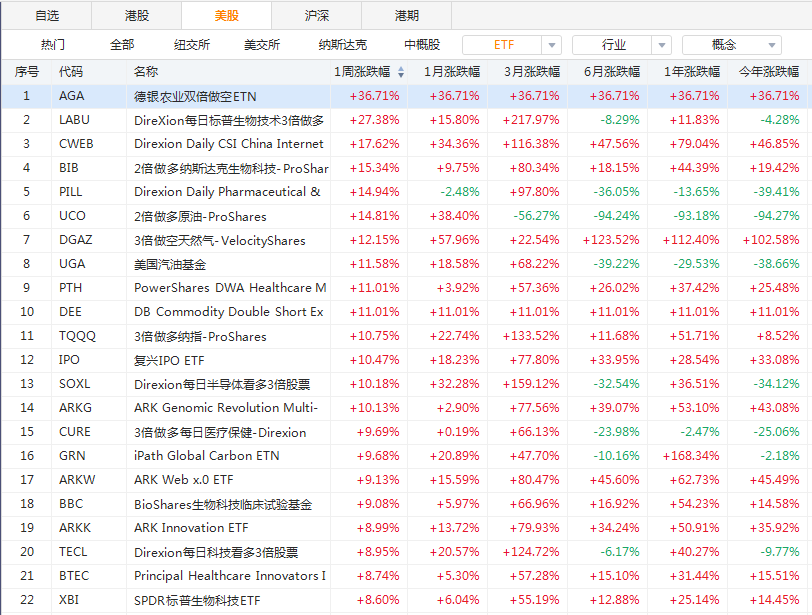Sort by the 今年涨跌幅 column header
This screenshot has height=615, width=812.
[x=768, y=72]
